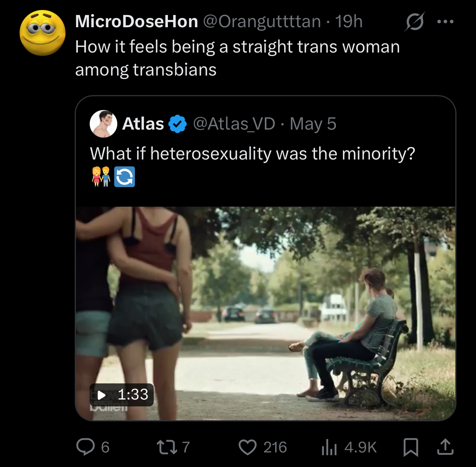Like the post with heart icon
The image size is (476, 467).
click(248, 447)
